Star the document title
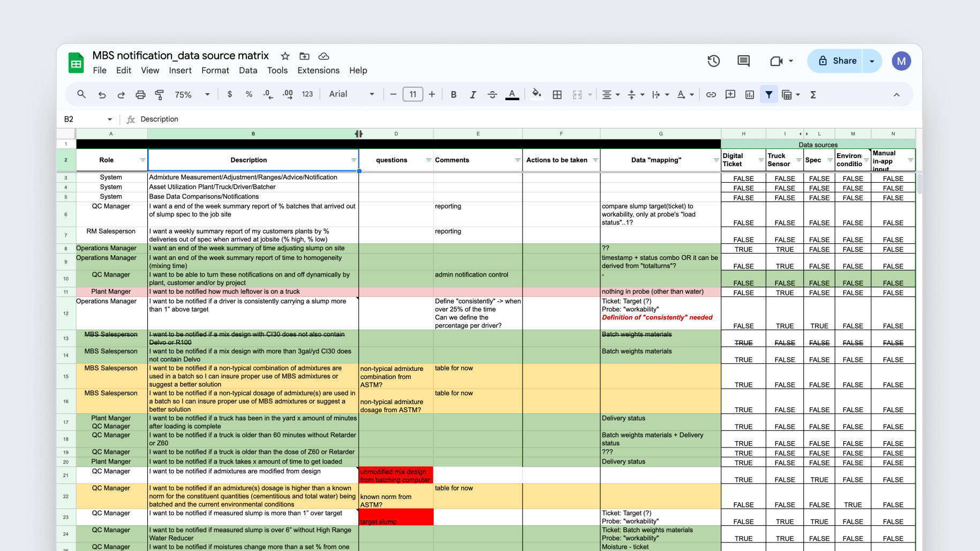Viewport: 980px width, 551px height. [285, 56]
